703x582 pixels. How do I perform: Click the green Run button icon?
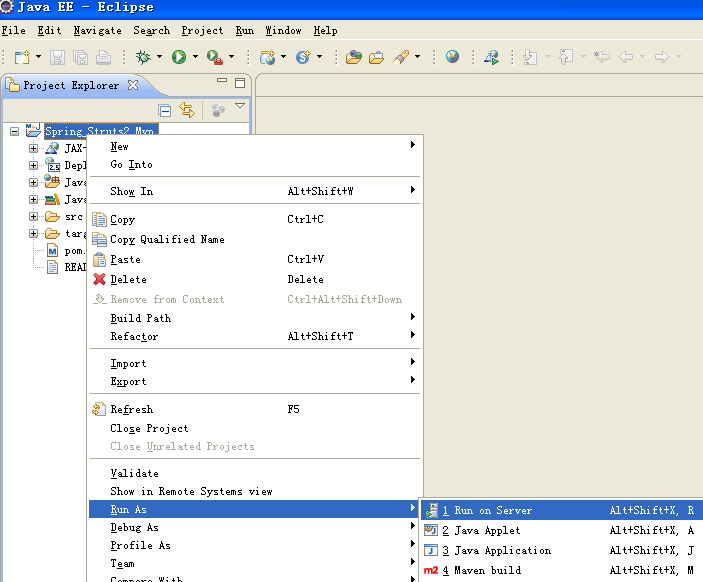click(179, 57)
